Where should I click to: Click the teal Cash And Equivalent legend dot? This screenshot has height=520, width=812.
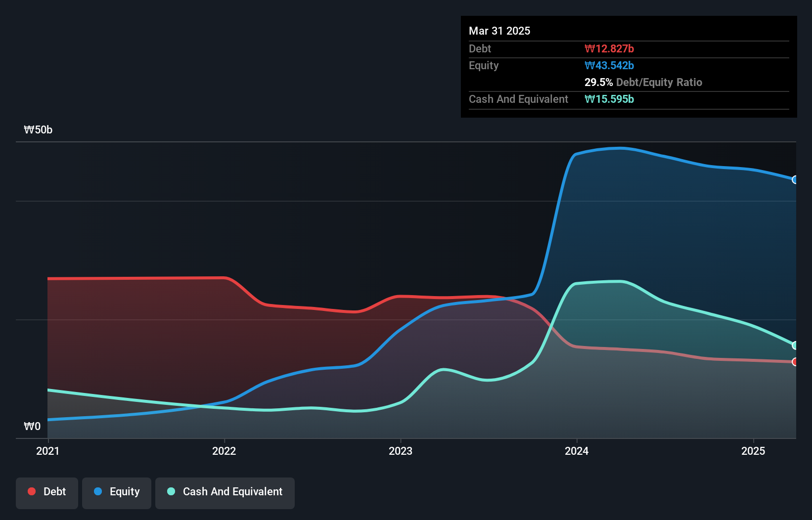pos(170,491)
